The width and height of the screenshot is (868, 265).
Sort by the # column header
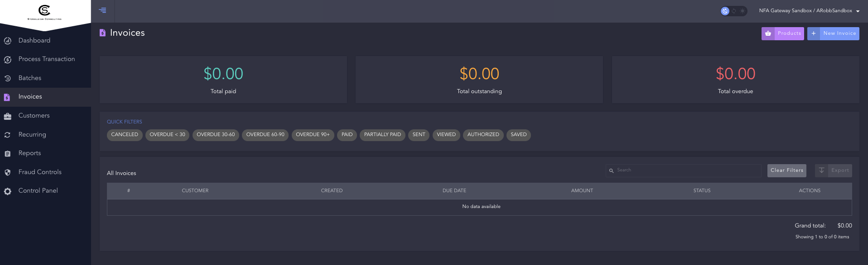pyautogui.click(x=129, y=191)
